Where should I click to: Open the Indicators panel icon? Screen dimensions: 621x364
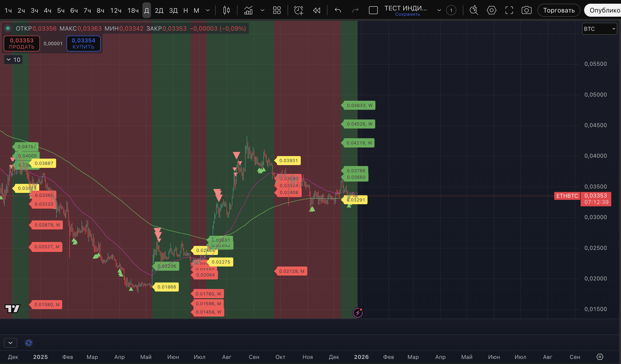point(248,10)
